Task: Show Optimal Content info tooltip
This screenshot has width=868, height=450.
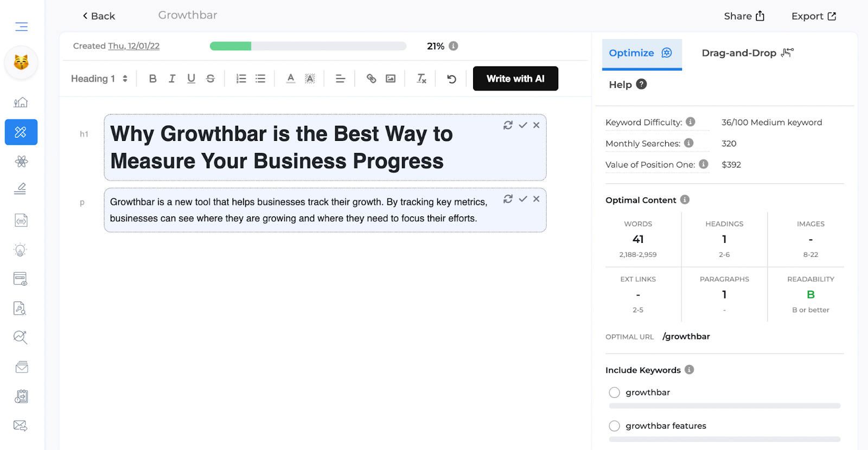Action: (685, 200)
